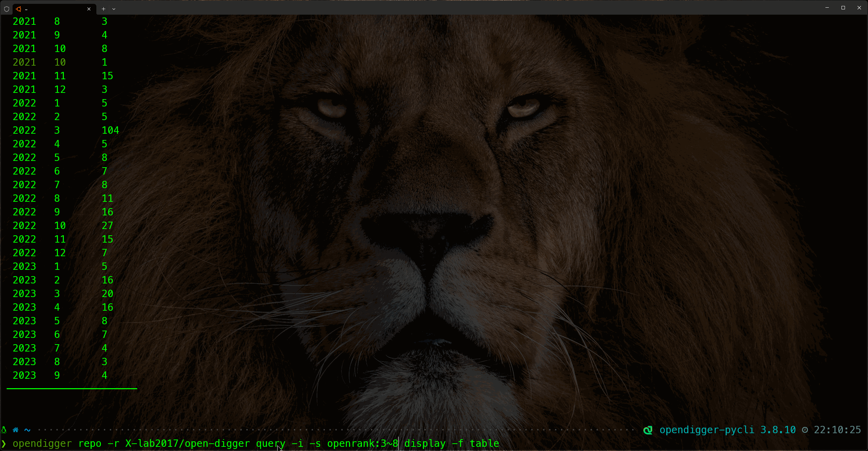Click the opendigger-pycli environment name
Image resolution: width=868 pixels, height=451 pixels.
point(707,430)
